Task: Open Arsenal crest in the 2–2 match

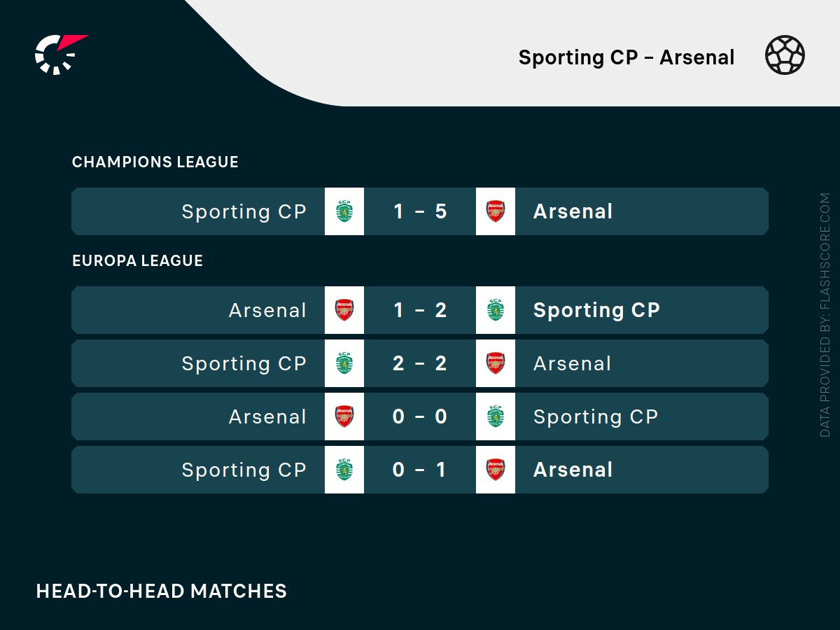Action: click(496, 363)
